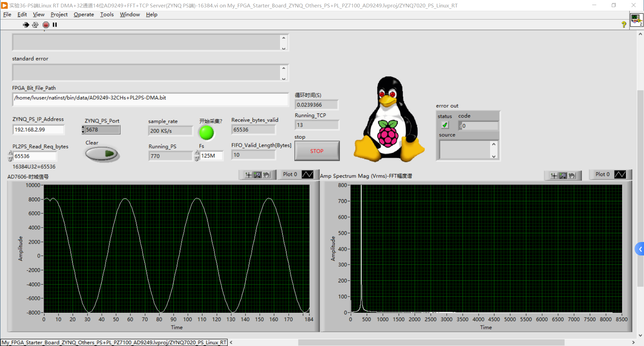Expand the blue side panel arrow
This screenshot has height=346, width=644.
click(640, 249)
